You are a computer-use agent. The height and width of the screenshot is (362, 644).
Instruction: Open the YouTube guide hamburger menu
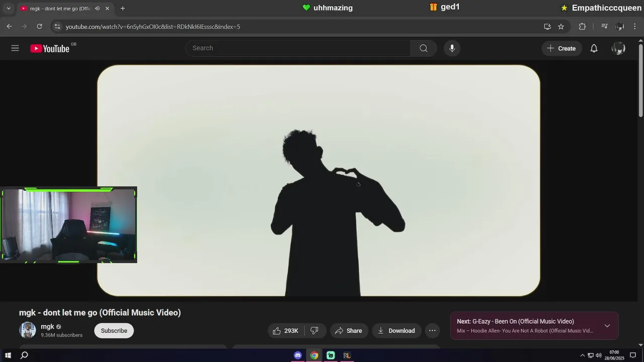[15, 48]
